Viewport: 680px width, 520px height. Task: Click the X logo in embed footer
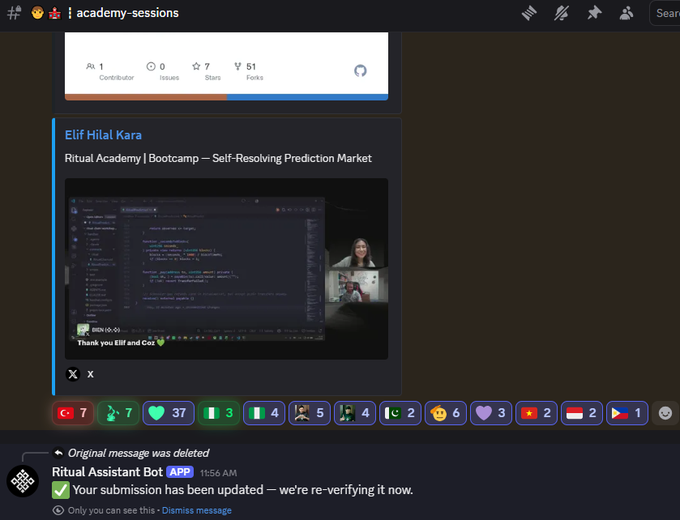pos(73,374)
